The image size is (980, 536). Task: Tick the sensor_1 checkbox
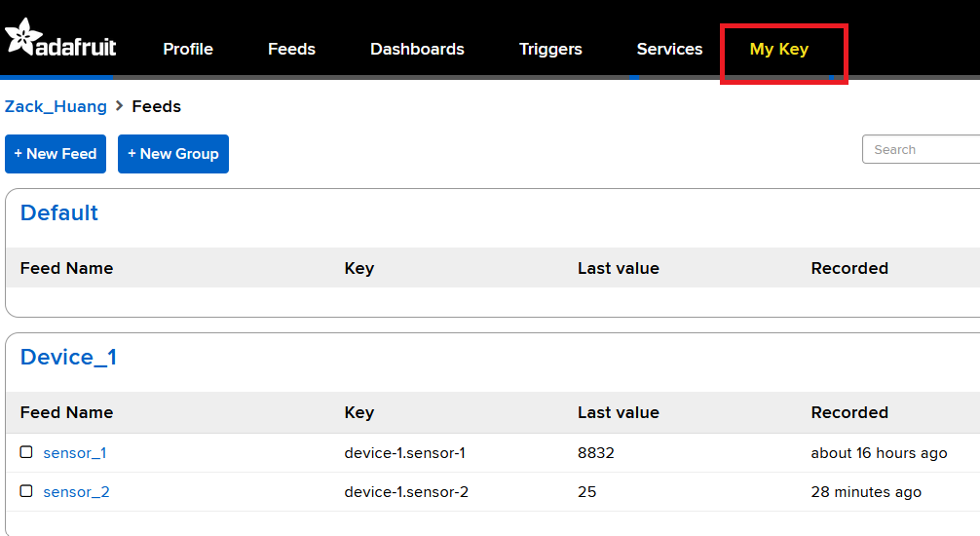point(26,452)
